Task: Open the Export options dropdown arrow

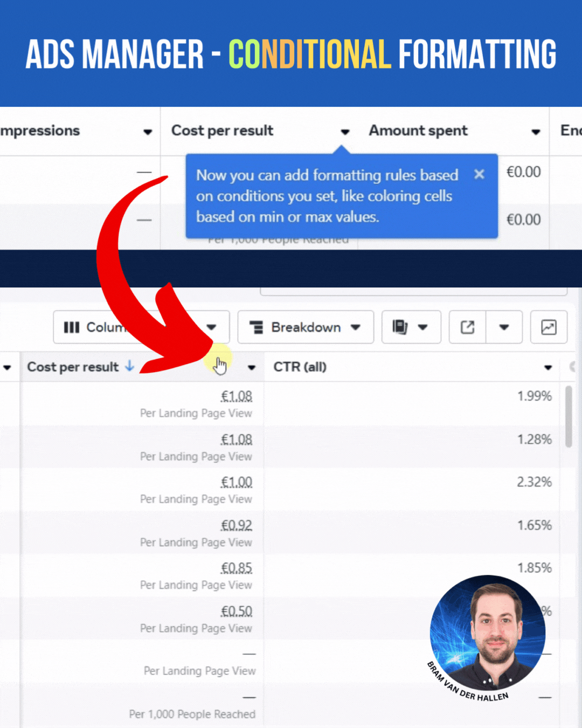Action: pyautogui.click(x=504, y=327)
